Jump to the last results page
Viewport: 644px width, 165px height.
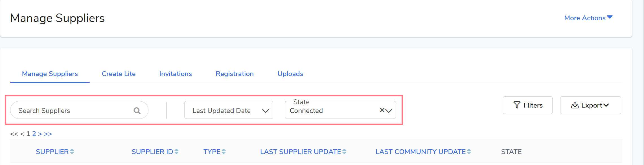pyautogui.click(x=48, y=134)
